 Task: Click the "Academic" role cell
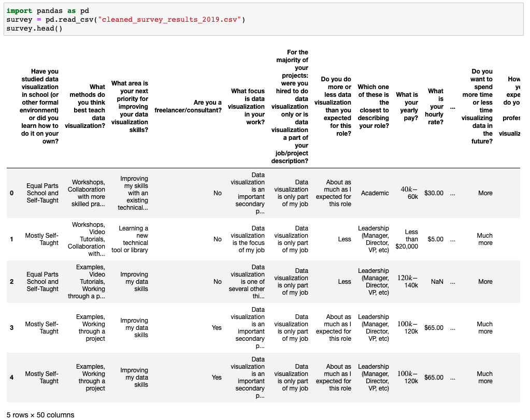click(375, 193)
